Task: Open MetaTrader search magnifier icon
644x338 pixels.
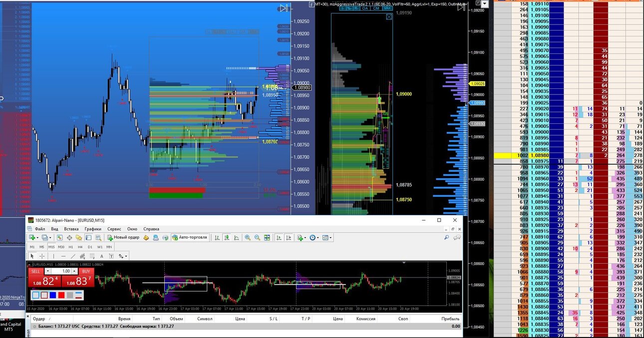Action: coord(446,238)
